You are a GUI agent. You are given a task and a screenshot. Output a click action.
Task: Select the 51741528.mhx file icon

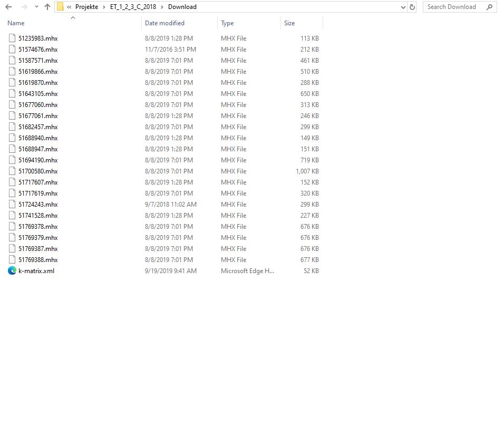click(12, 216)
